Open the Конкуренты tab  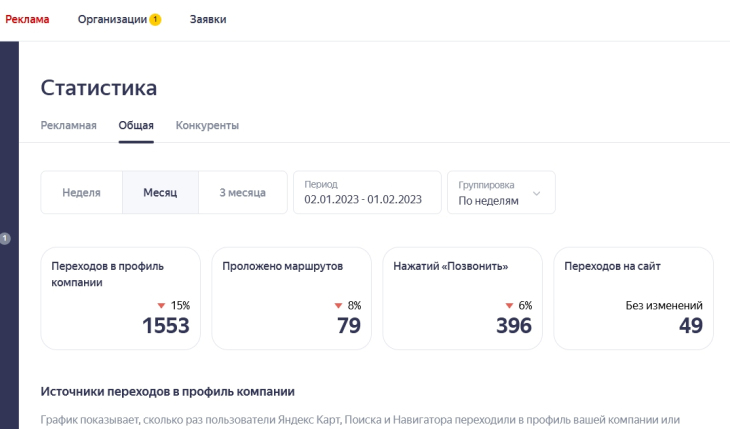[207, 125]
